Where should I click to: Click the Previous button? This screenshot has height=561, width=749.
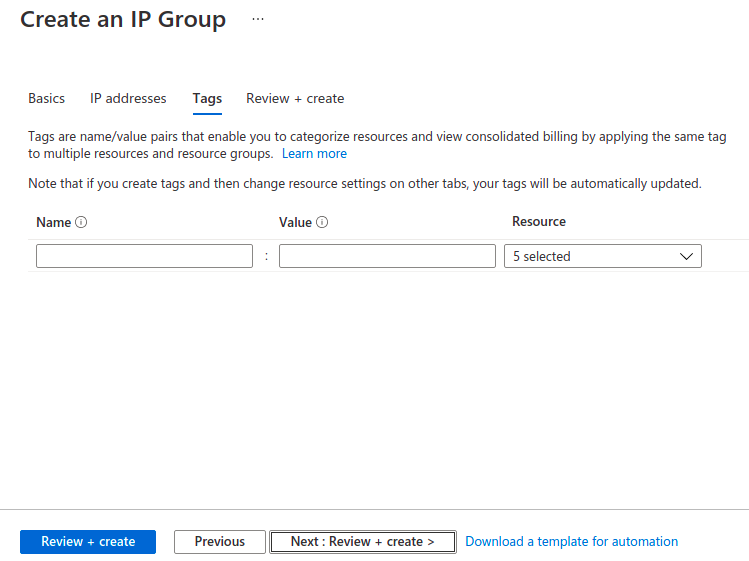pos(220,542)
